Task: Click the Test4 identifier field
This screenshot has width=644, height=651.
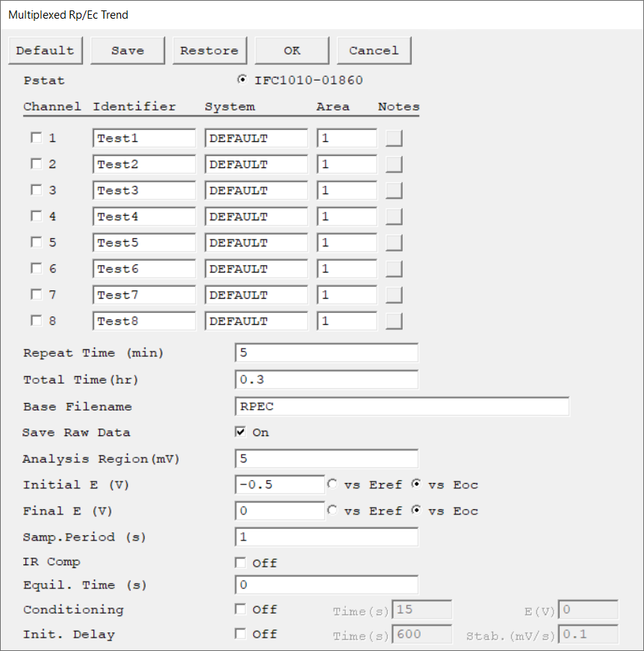Action: coord(143,217)
